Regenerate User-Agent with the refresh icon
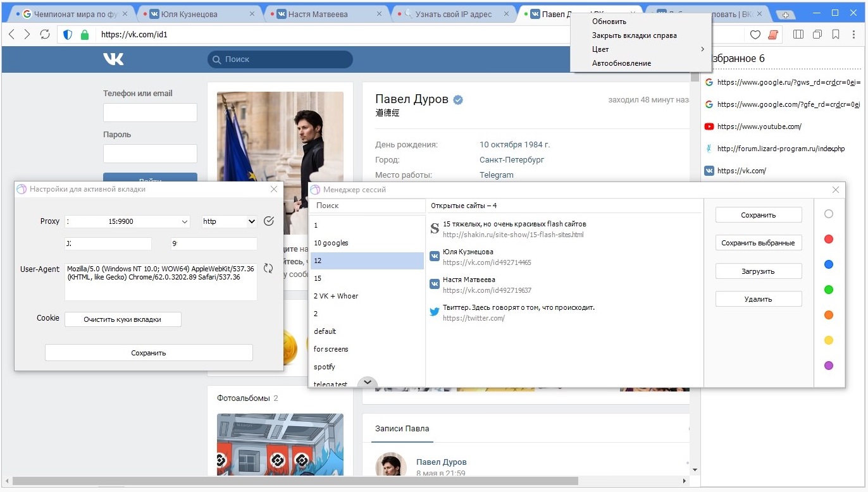 [x=268, y=269]
